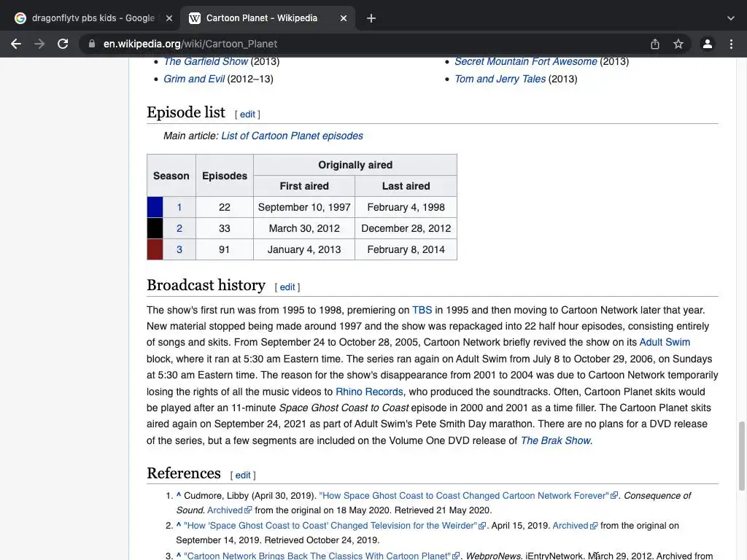Image resolution: width=747 pixels, height=560 pixels.
Task: Click the Last aired column header
Action: (406, 186)
